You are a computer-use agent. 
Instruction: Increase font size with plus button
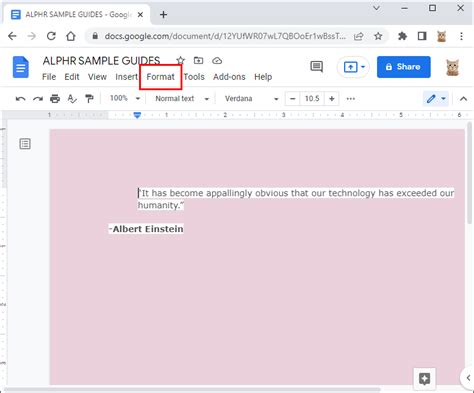click(332, 99)
